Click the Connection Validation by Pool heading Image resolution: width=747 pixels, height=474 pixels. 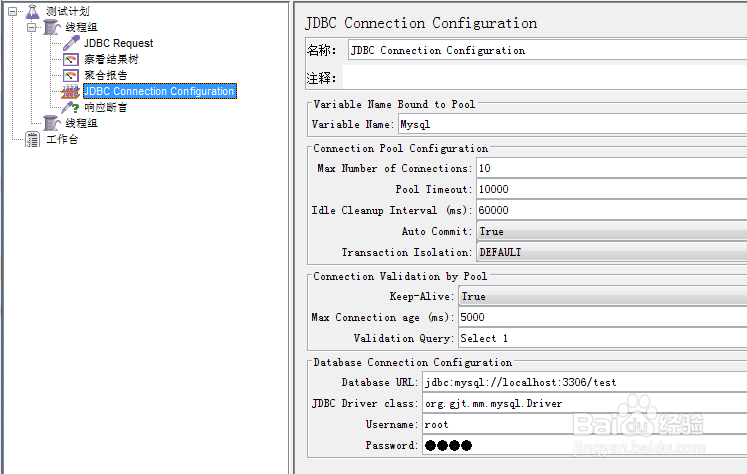pos(400,276)
